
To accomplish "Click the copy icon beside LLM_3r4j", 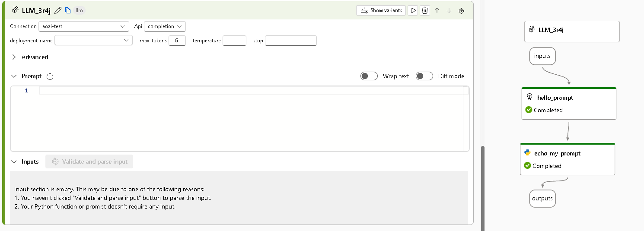I will coord(68,10).
